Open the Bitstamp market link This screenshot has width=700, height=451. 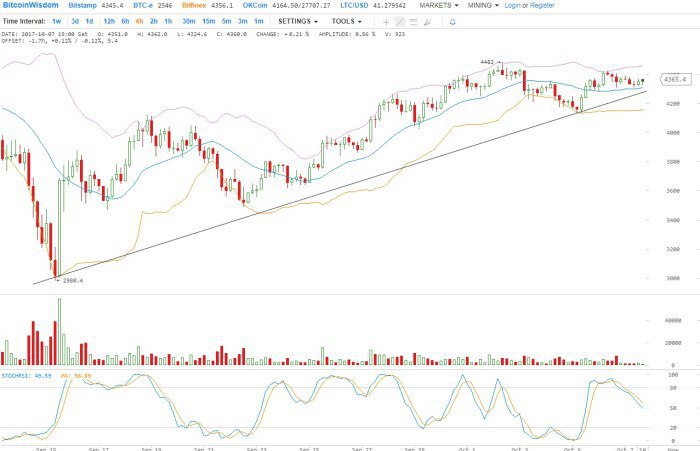tap(82, 5)
